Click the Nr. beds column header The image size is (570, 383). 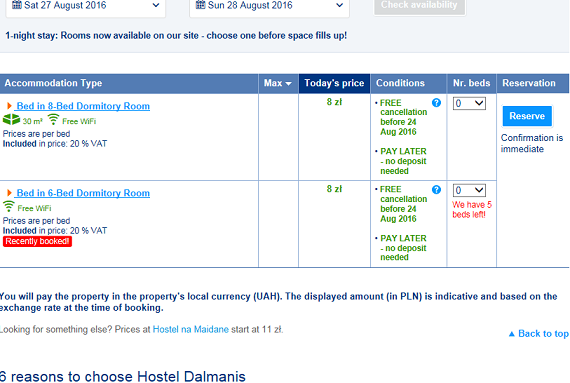(x=471, y=83)
